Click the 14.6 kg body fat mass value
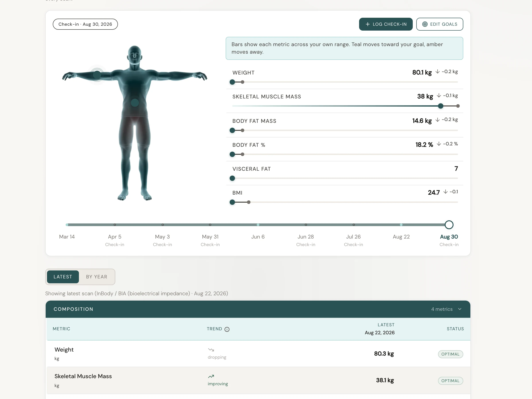The image size is (532, 399). click(422, 121)
